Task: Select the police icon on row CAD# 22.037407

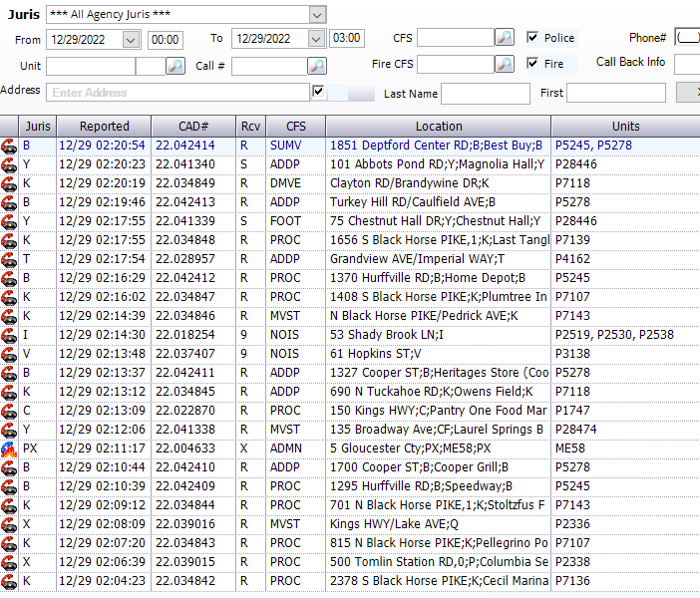Action: click(x=9, y=355)
